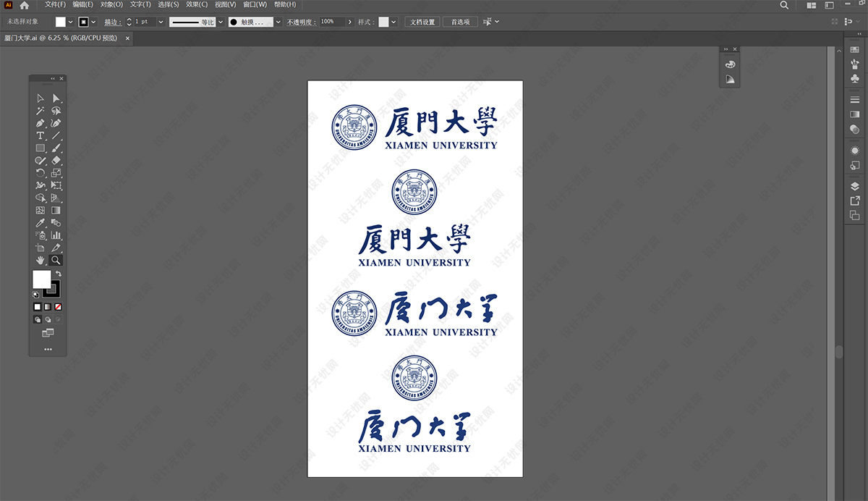Select the Zoom magnifier tool

(56, 260)
